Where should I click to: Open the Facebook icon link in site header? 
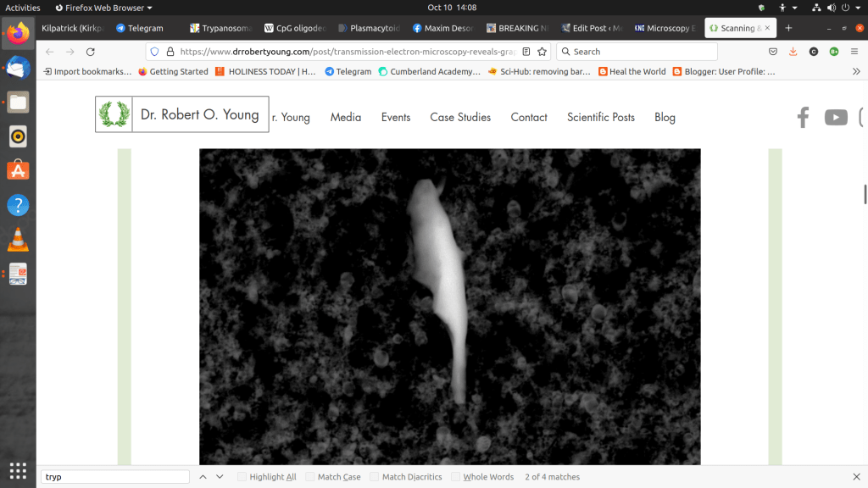803,118
